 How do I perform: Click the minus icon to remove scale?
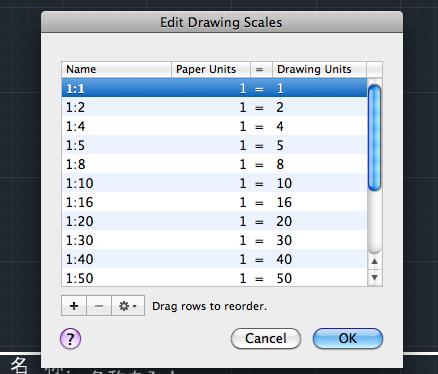click(99, 305)
